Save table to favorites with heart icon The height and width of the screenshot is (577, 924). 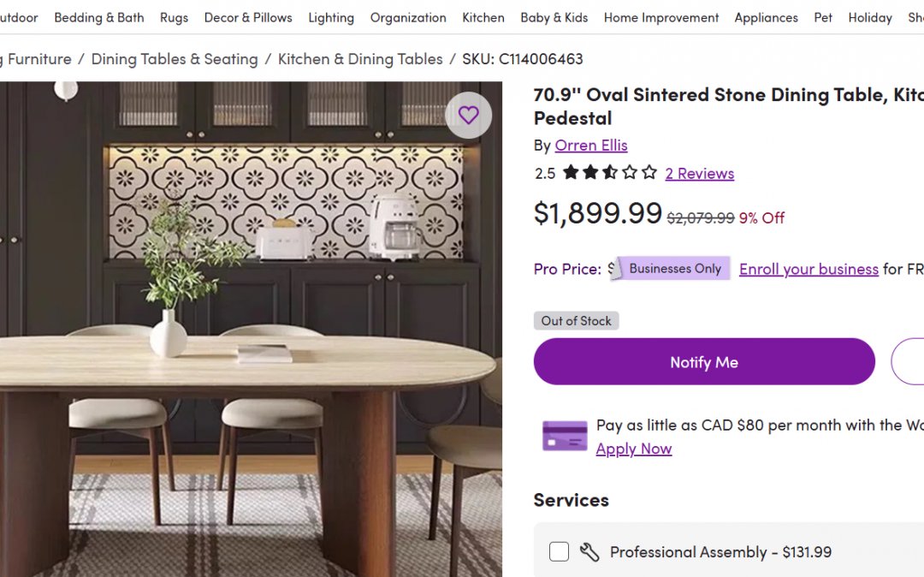click(468, 116)
